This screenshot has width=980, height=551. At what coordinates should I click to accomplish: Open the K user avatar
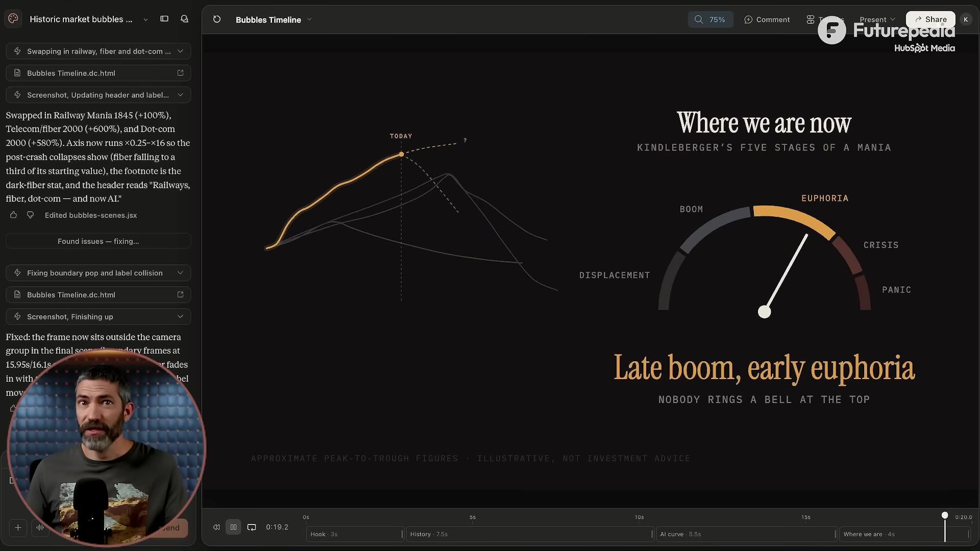click(966, 19)
